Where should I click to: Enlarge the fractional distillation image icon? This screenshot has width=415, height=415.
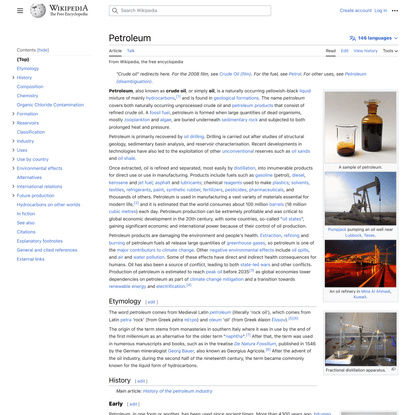pos(393,369)
